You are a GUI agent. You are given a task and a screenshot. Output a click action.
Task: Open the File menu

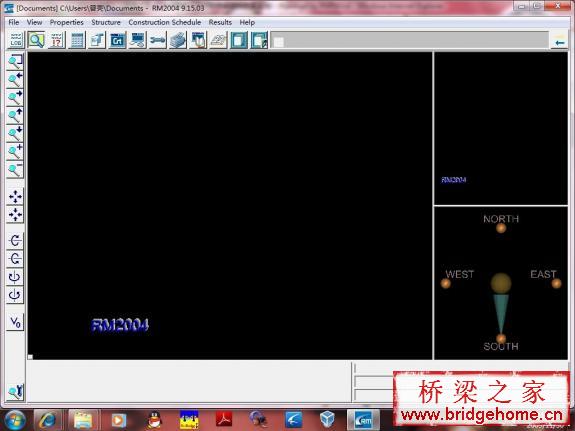coord(14,22)
